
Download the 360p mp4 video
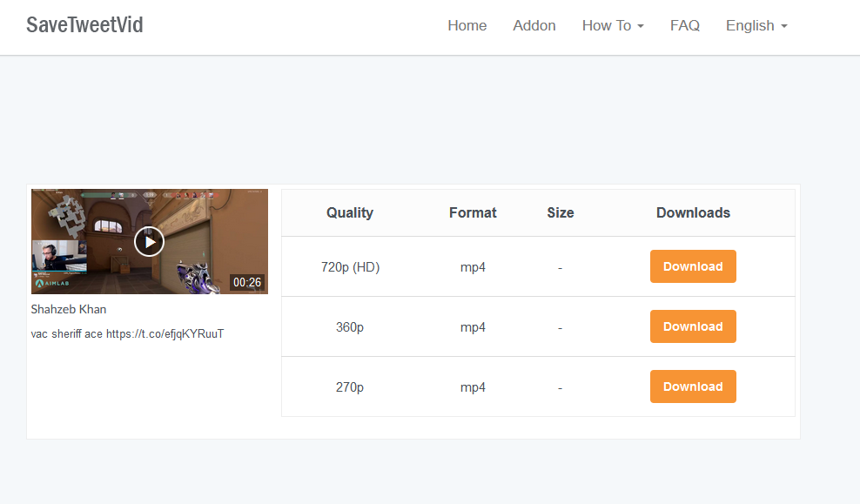click(x=693, y=326)
